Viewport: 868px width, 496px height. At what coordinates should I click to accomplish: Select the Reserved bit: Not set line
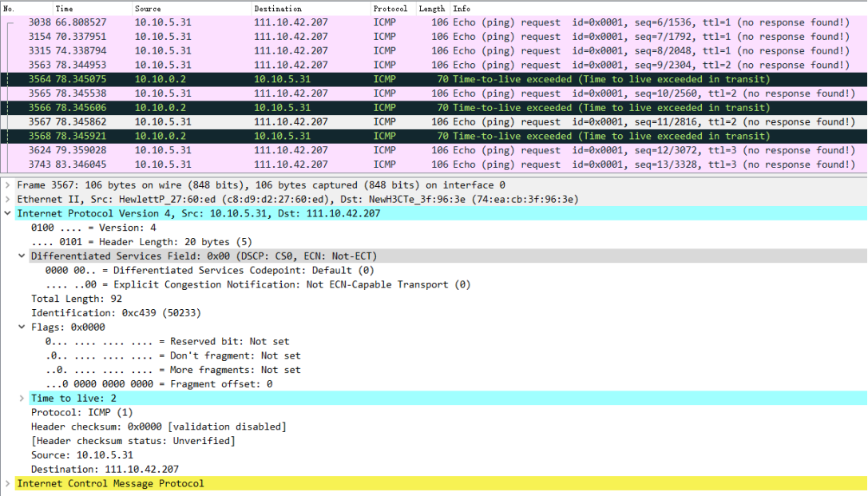click(x=167, y=342)
